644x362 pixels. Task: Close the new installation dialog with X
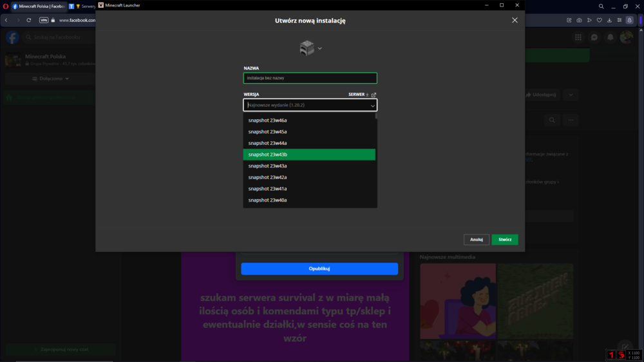pos(515,20)
